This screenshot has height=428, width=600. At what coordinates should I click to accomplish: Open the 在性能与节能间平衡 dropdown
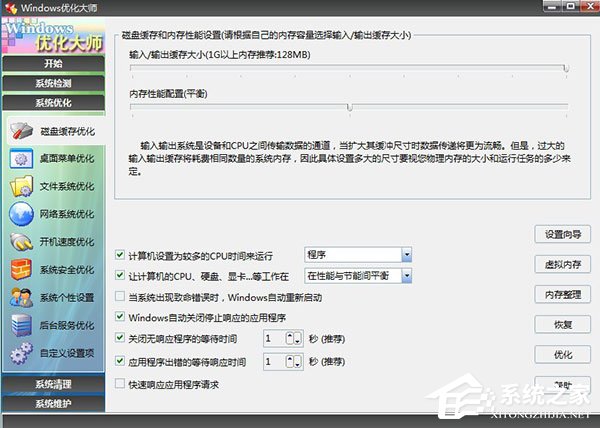(x=406, y=275)
